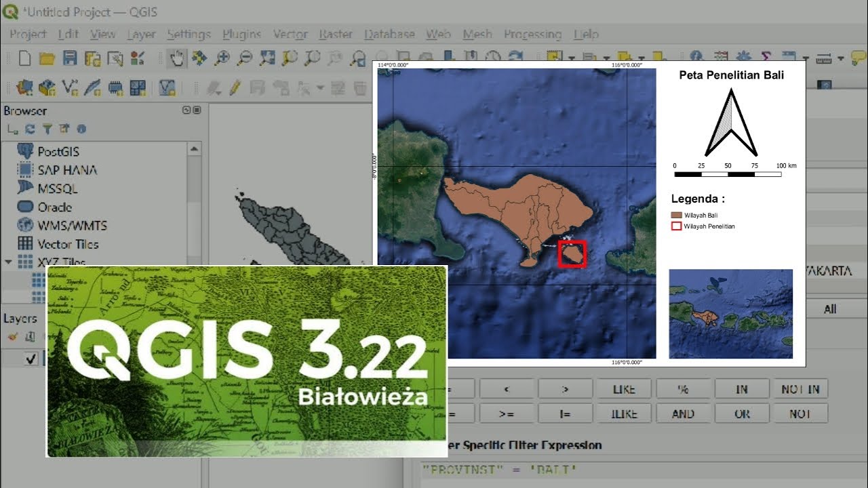Save the project with the floppy disk icon

tap(70, 58)
